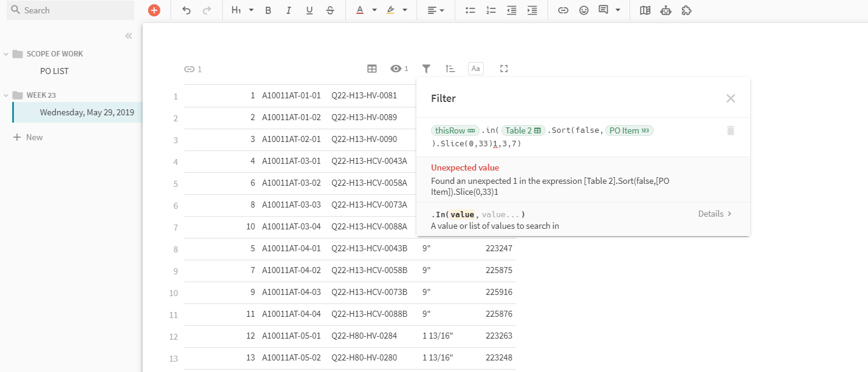Undo the last action
The width and height of the screenshot is (868, 372).
tap(186, 10)
